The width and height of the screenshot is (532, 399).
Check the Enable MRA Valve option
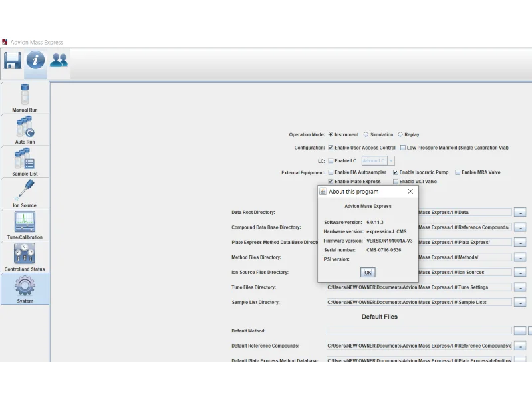coord(458,172)
